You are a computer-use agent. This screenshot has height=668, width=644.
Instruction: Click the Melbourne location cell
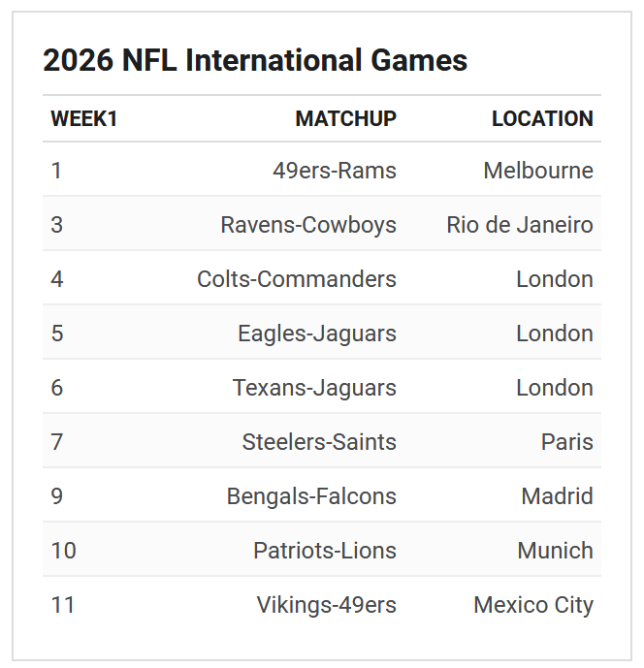point(538,171)
